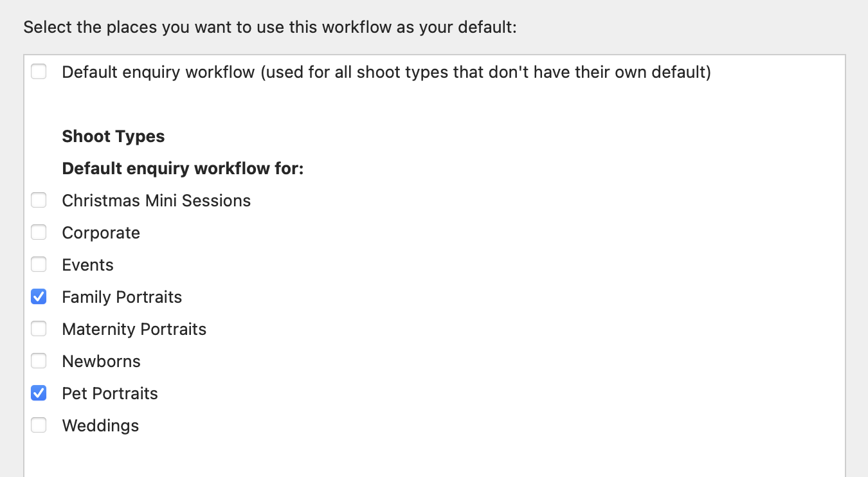Viewport: 868px width, 477px height.
Task: Click the Christmas Mini Sessions label text
Action: pyautogui.click(x=156, y=201)
